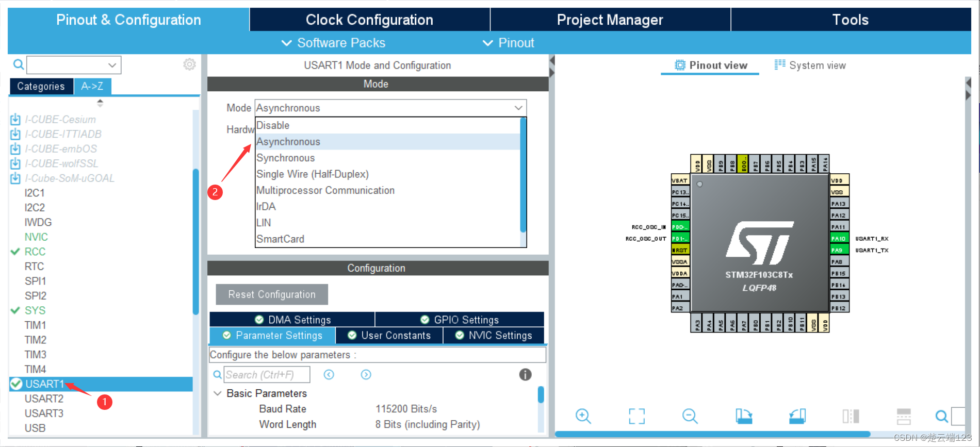The width and height of the screenshot is (980, 447).
Task: Open the Tools tab
Action: (851, 20)
